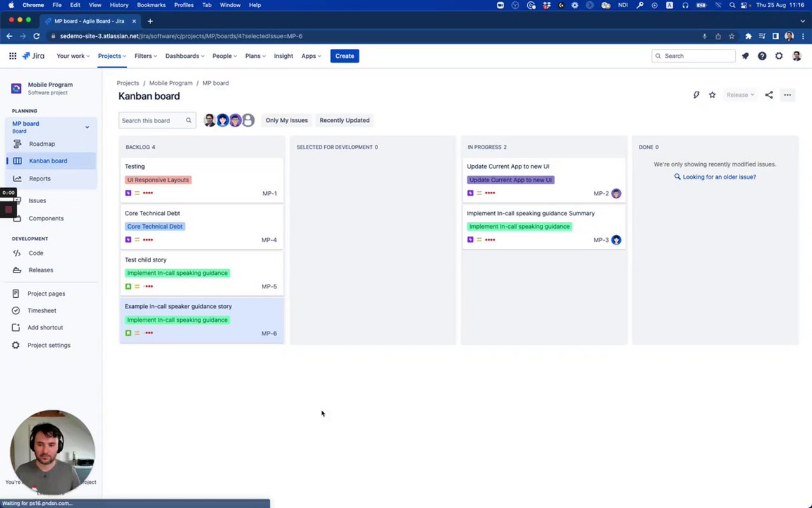The image size is (812, 508).
Task: Go back with Chrome back arrow
Action: point(9,36)
